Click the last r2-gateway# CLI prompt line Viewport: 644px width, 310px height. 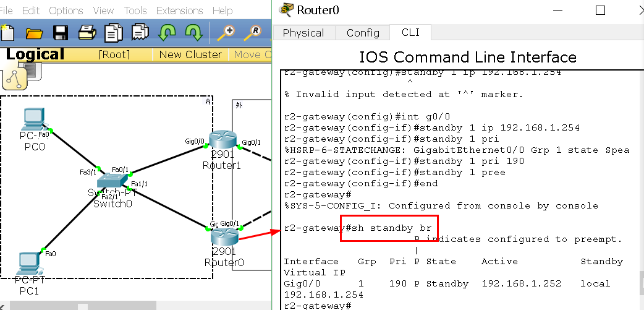pos(318,306)
